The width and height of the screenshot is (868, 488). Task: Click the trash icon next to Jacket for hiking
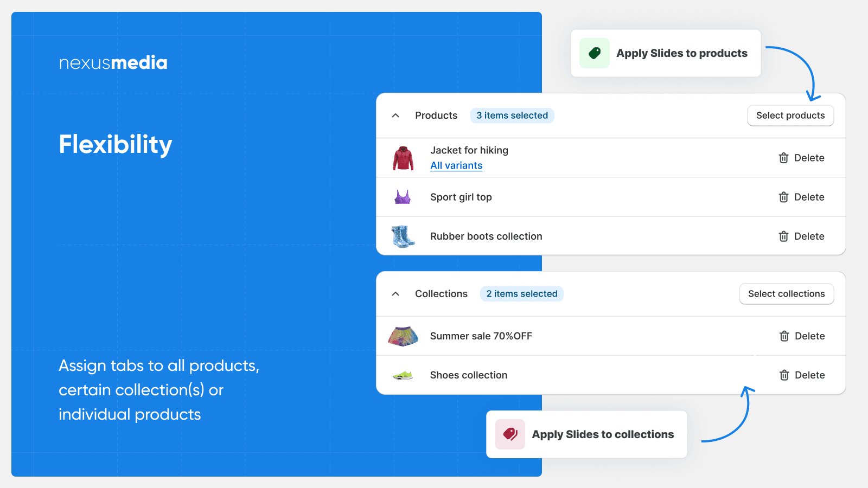click(x=783, y=158)
